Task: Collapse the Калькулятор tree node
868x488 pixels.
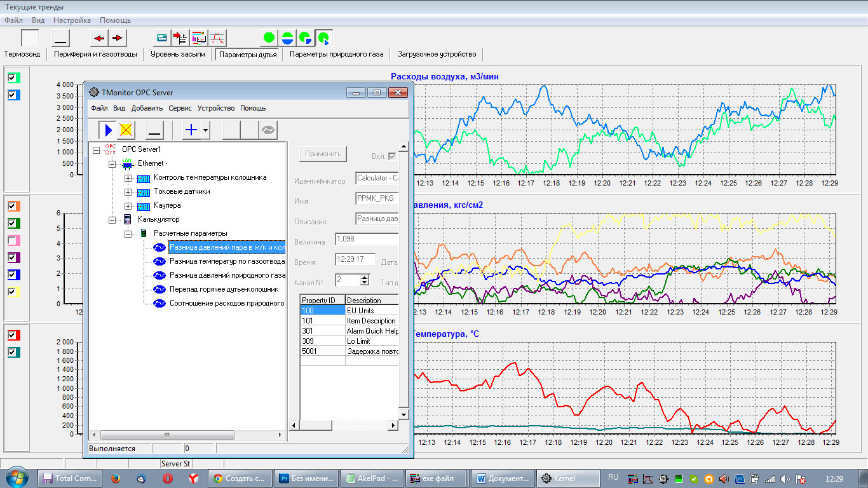Action: (x=112, y=220)
